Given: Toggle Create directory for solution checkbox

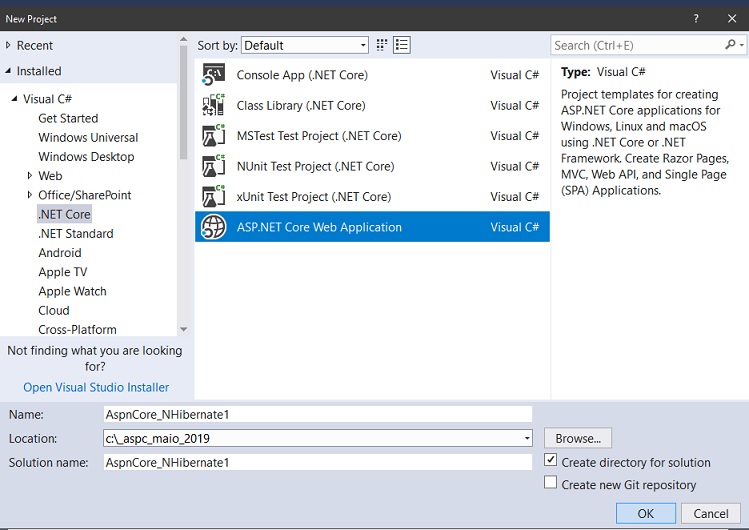Looking at the screenshot, I should pyautogui.click(x=550, y=460).
